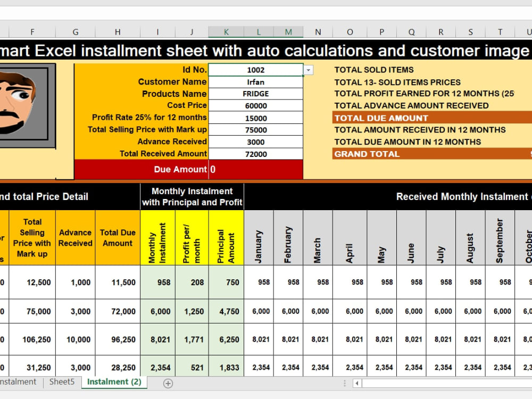Select the Customer Name cell Irfan
532x399 pixels.
(x=256, y=82)
